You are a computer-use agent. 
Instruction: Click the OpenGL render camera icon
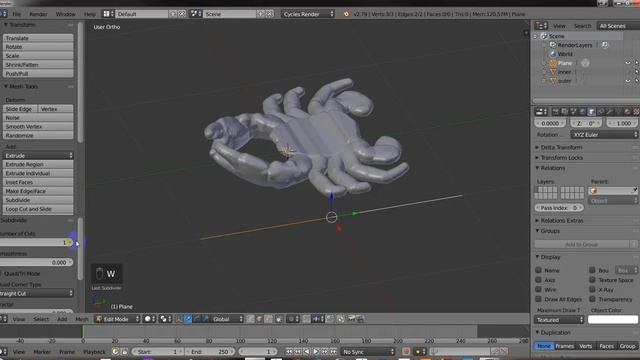point(352,319)
